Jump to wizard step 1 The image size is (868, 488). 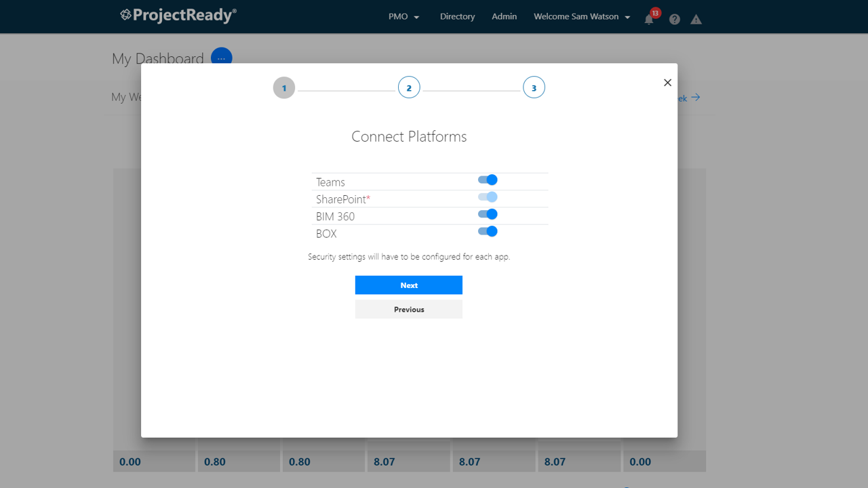(284, 87)
